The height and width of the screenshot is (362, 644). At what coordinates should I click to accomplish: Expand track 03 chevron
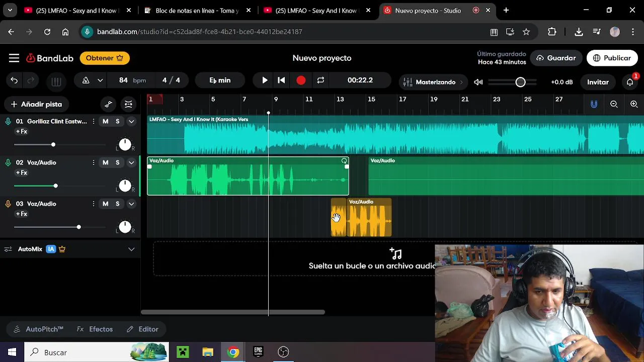(x=131, y=204)
